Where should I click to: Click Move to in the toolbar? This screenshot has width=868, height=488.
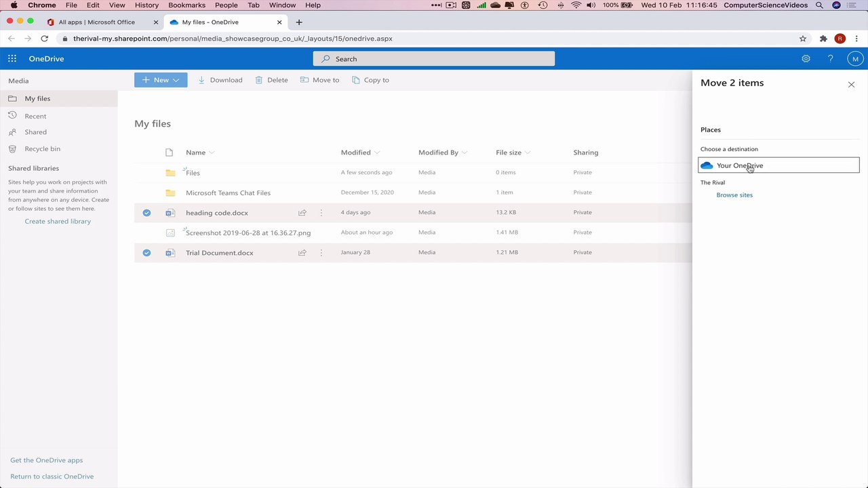[320, 80]
